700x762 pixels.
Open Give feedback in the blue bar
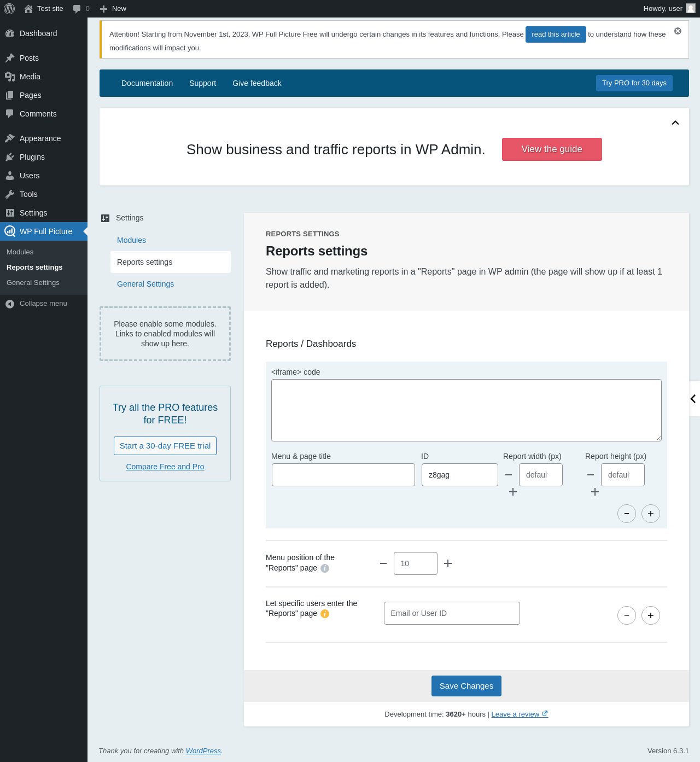point(257,83)
